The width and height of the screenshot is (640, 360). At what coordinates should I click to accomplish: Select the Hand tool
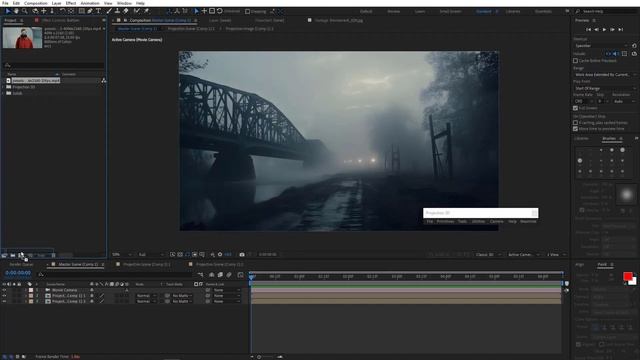point(17,11)
